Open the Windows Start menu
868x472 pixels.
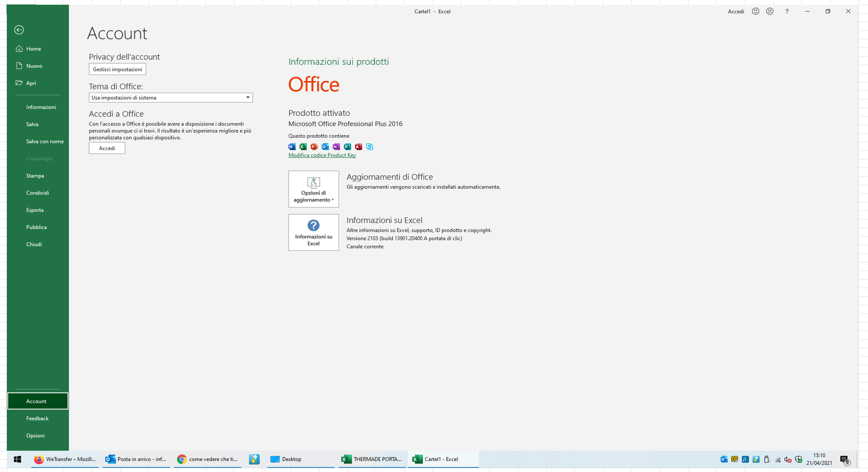17,459
